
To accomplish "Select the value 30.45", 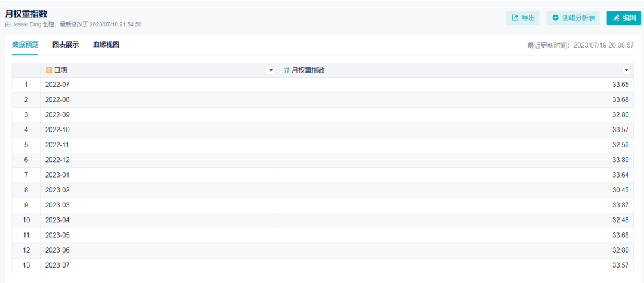I will [x=620, y=190].
